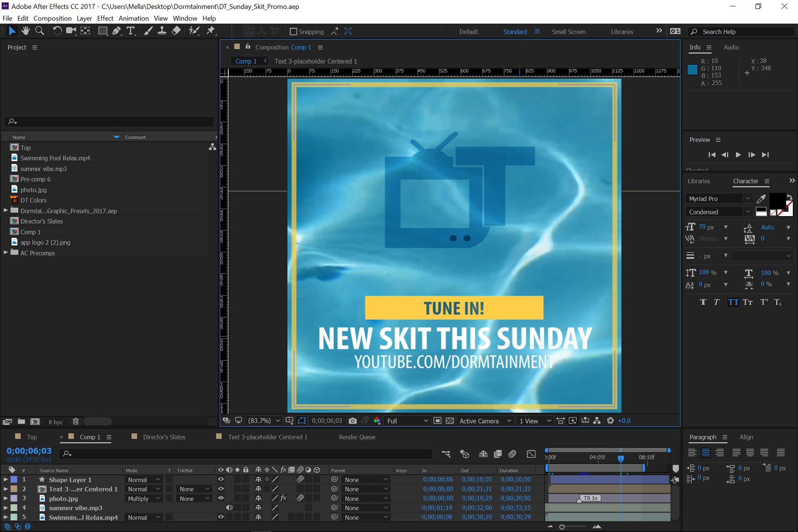798x532 pixels.
Task: Hide the Text 3 Centered 1 layer
Action: (x=221, y=489)
